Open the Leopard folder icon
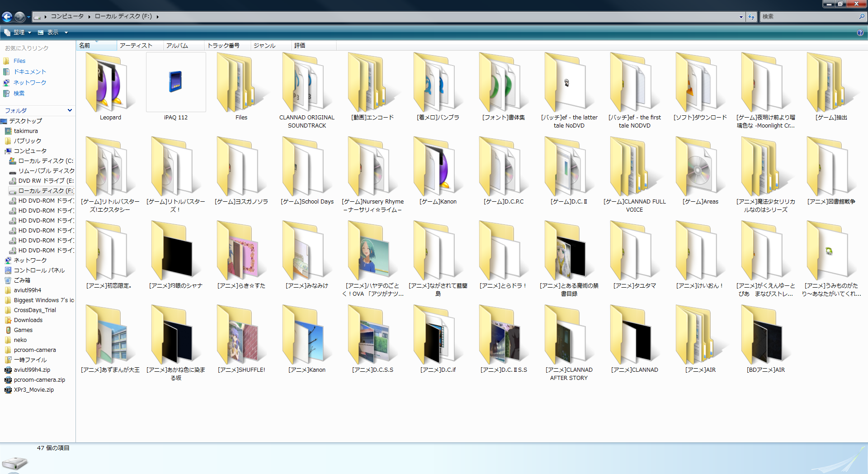 (x=110, y=83)
